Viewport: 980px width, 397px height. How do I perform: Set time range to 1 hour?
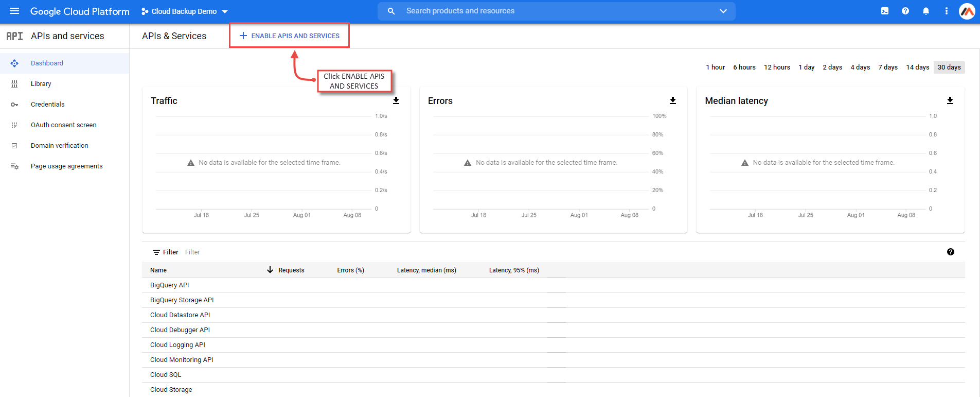716,67
